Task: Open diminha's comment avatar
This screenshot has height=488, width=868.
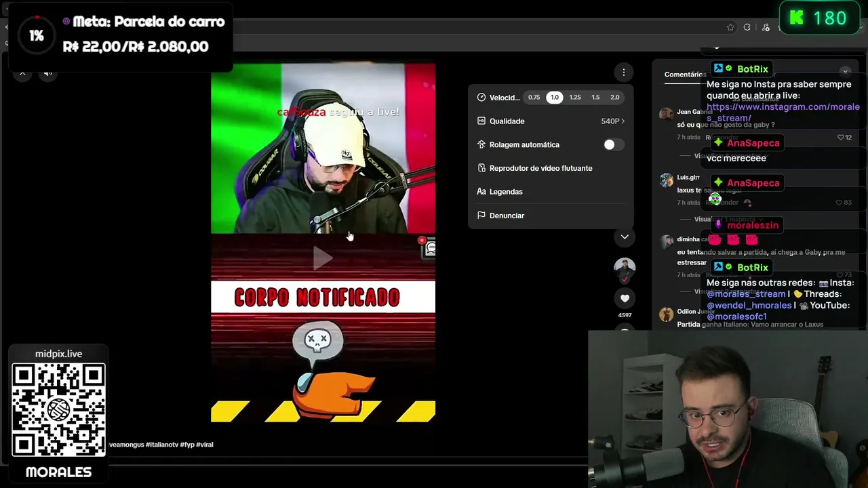Action: [666, 241]
